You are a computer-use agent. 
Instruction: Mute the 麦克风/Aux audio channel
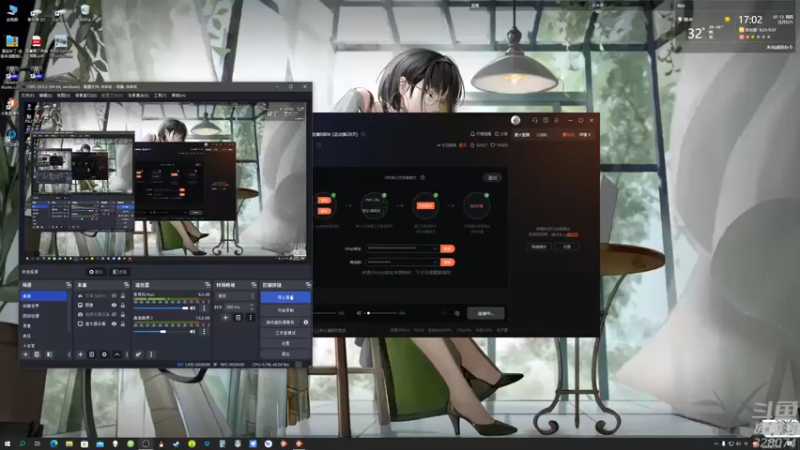click(x=193, y=308)
